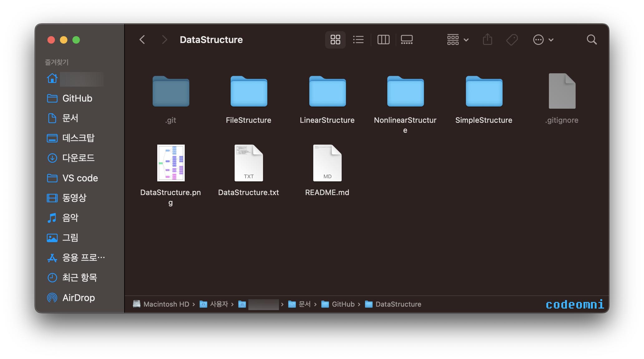Go back with the left chevron

[x=142, y=40]
